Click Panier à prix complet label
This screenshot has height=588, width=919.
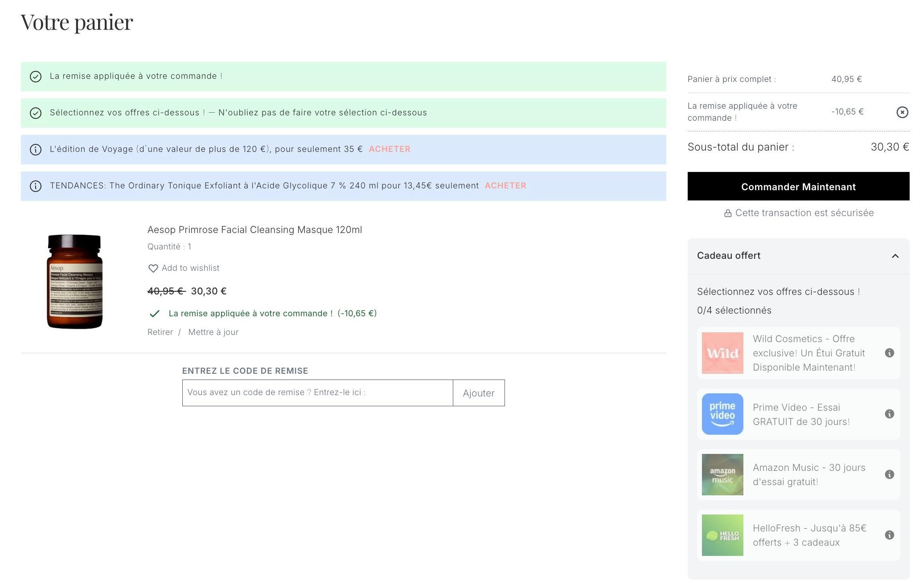point(731,79)
